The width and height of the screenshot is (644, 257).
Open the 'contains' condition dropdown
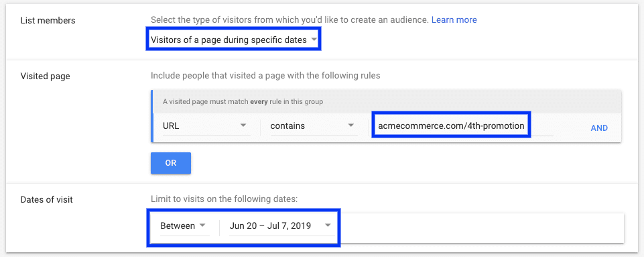(312, 126)
